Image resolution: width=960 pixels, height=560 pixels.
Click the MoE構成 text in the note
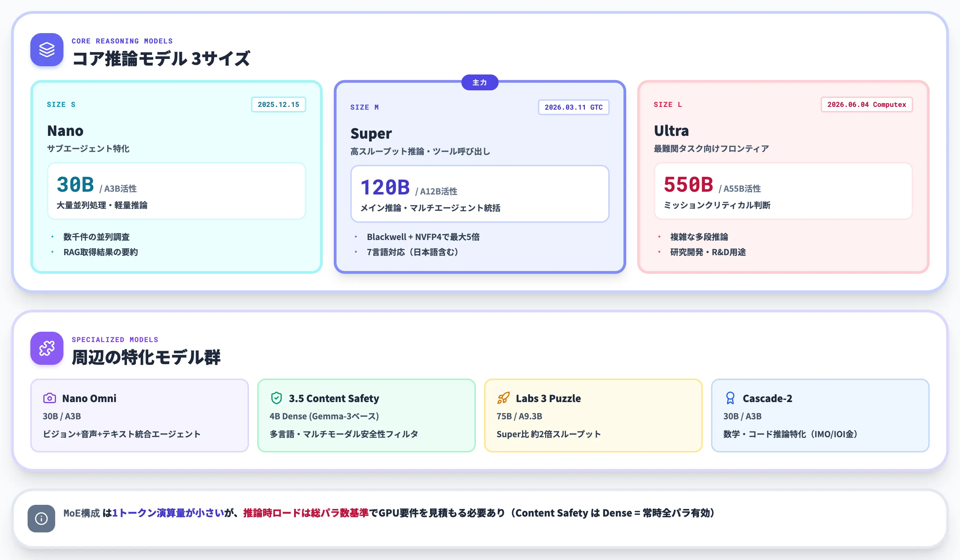tap(81, 513)
